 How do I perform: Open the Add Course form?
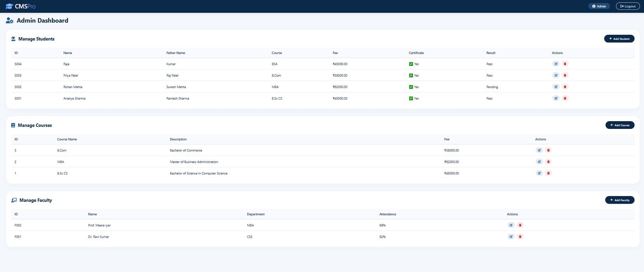point(620,125)
